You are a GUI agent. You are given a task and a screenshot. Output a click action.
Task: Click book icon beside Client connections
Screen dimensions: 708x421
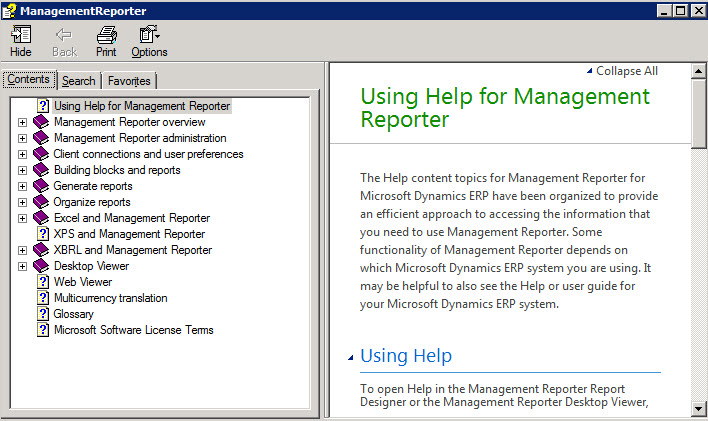coord(41,154)
